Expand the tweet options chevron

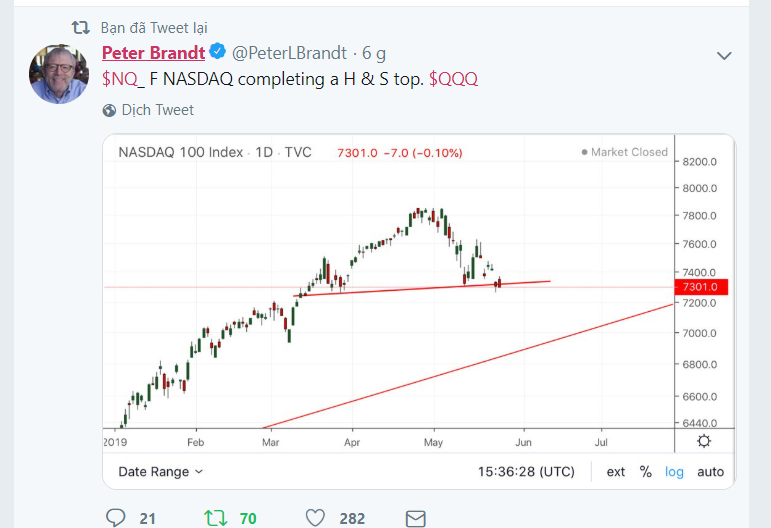725,55
